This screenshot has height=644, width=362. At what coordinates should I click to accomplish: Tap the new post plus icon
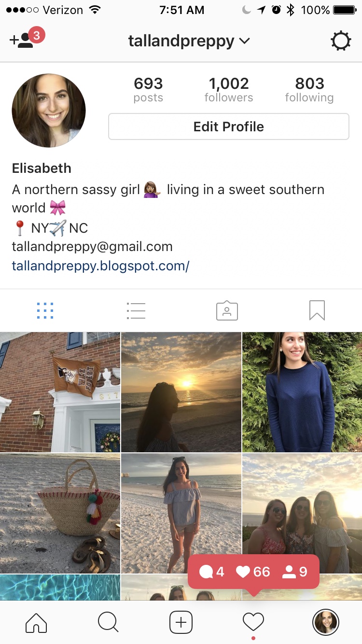click(181, 622)
